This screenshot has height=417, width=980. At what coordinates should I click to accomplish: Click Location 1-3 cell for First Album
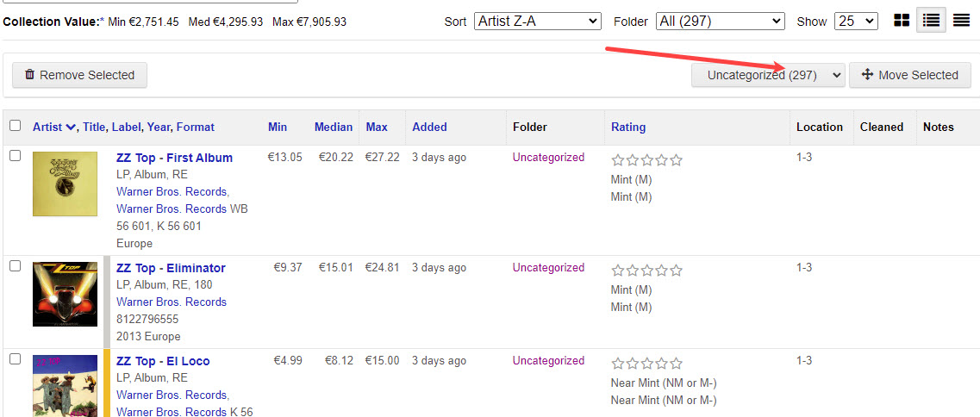click(x=804, y=158)
